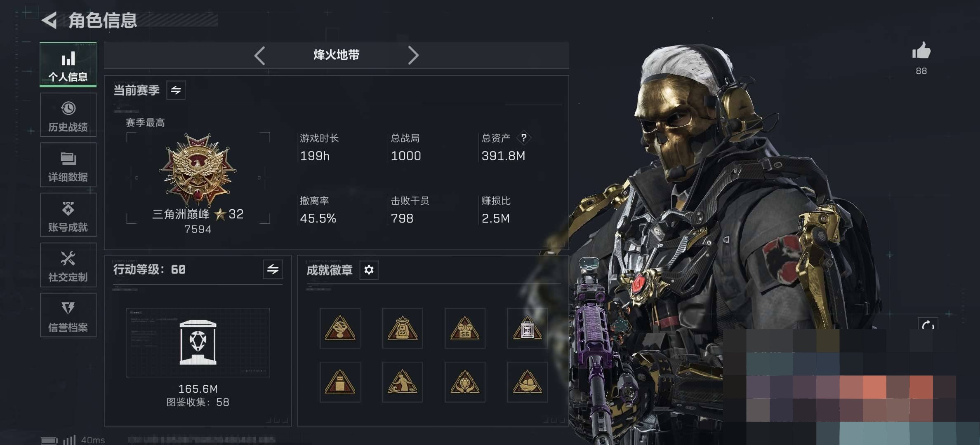Screen dimensions: 980x445
Task: Select the S7 canister achievement badge
Action: pos(527,328)
